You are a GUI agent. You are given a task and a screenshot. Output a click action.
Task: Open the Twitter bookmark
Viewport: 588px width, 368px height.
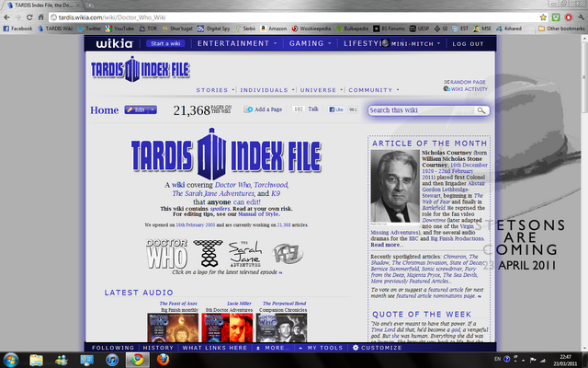click(89, 29)
